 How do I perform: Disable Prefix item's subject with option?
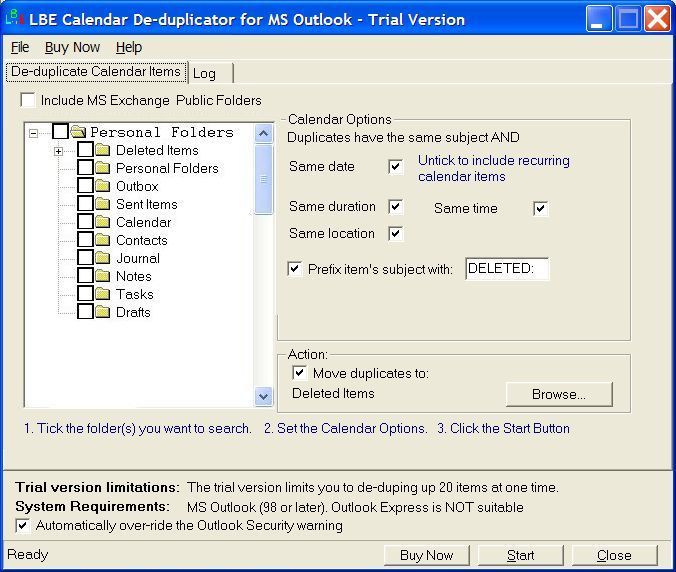(295, 269)
